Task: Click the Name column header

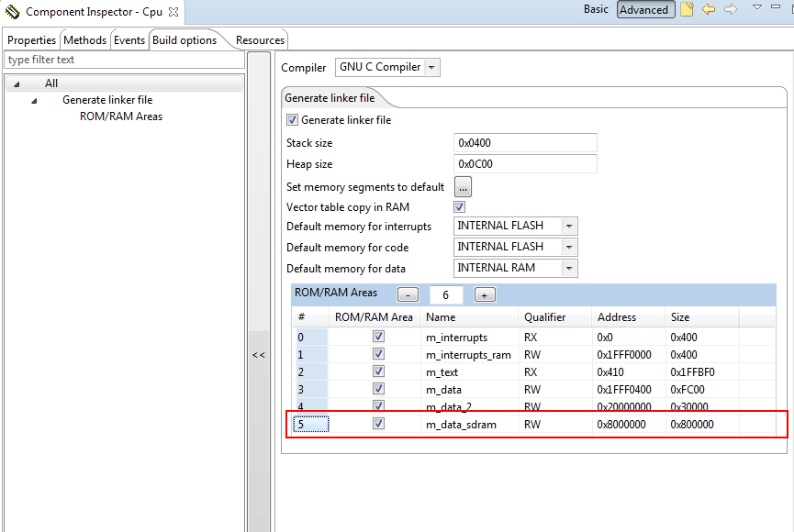Action: 469,317
